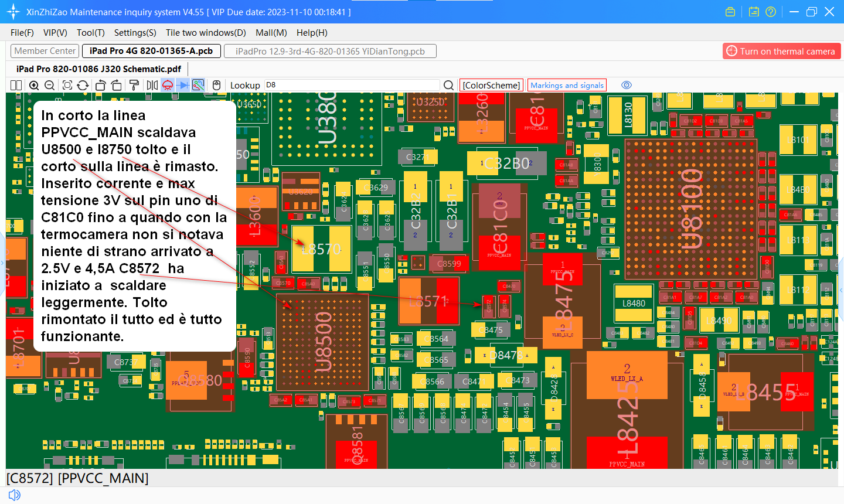Select the iPad Pro 4G 820-01365-A.pcb tab

151,51
